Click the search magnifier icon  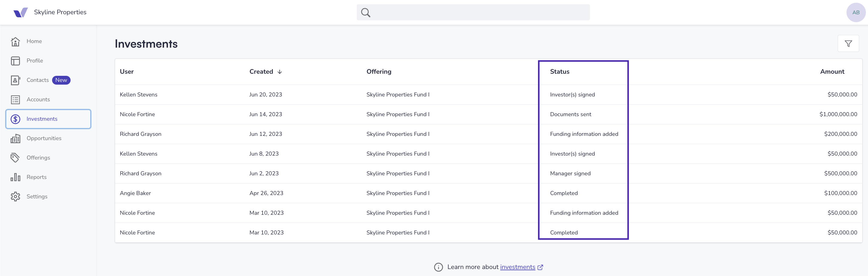(366, 12)
